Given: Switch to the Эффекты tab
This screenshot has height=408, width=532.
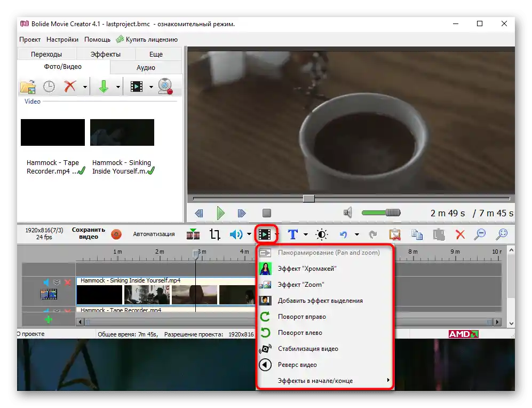Looking at the screenshot, I should click(x=106, y=54).
